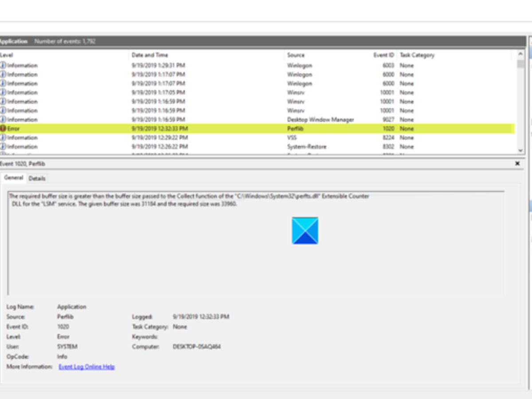Click the information icon on the Winlogon 6003 row

(x=3, y=65)
